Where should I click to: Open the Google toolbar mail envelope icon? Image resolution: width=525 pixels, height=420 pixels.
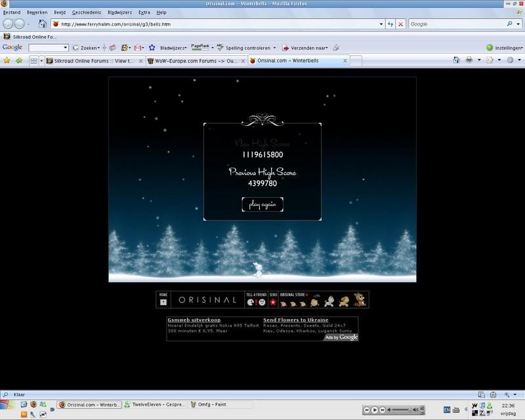[138, 48]
